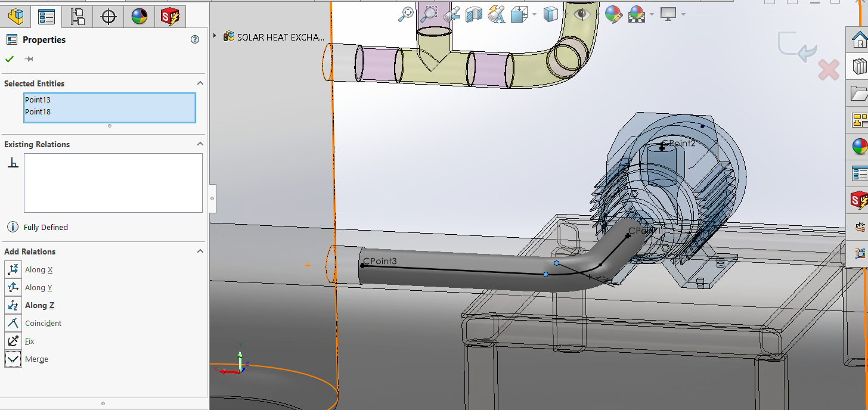Select the Zoom to Area tool
Viewport: 868px width, 410px height.
(429, 14)
